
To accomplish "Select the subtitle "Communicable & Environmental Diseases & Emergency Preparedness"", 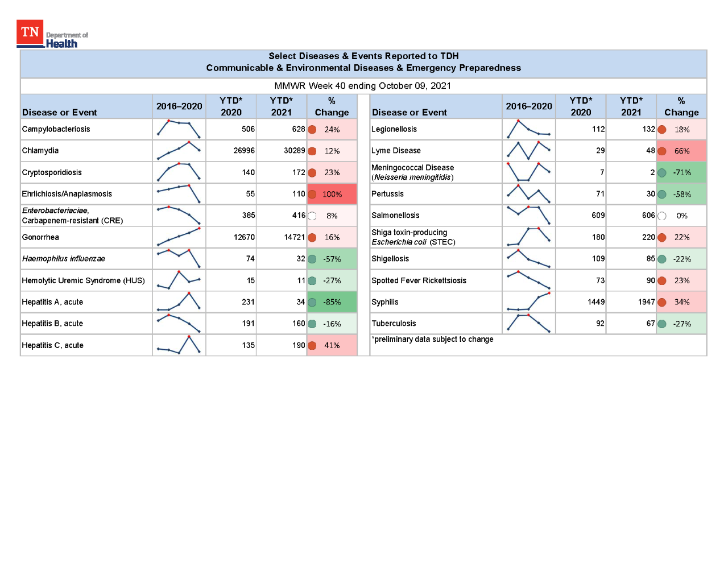I will coord(363,68).
